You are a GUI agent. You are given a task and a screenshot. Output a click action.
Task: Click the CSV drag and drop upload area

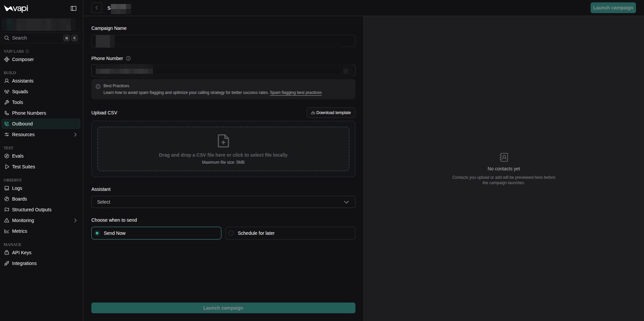point(223,149)
